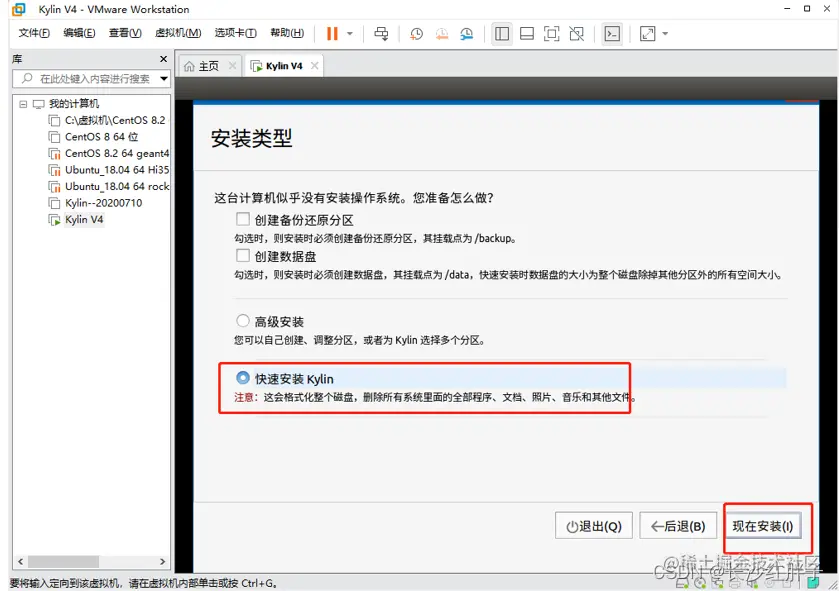The height and width of the screenshot is (591, 839).
Task: Collapse the 我的计算机 tree node
Action: (22, 103)
